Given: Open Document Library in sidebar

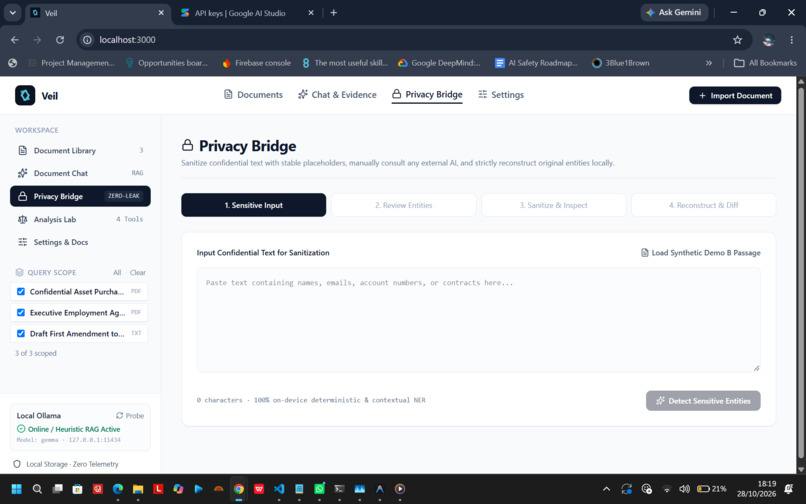Looking at the screenshot, I should (80, 151).
